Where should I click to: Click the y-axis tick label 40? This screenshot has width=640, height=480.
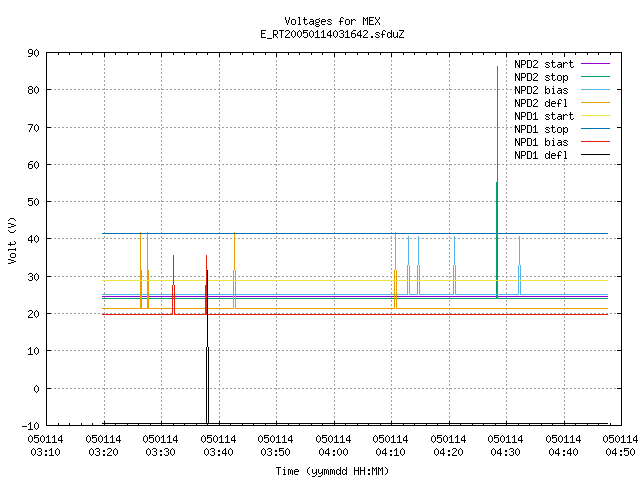coord(34,239)
